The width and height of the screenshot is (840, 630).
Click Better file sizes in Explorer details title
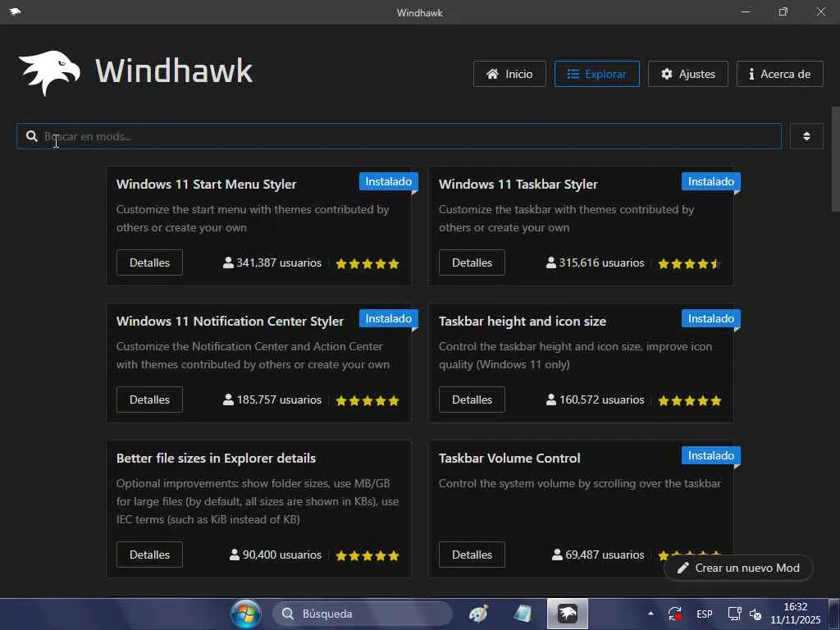[x=216, y=459]
